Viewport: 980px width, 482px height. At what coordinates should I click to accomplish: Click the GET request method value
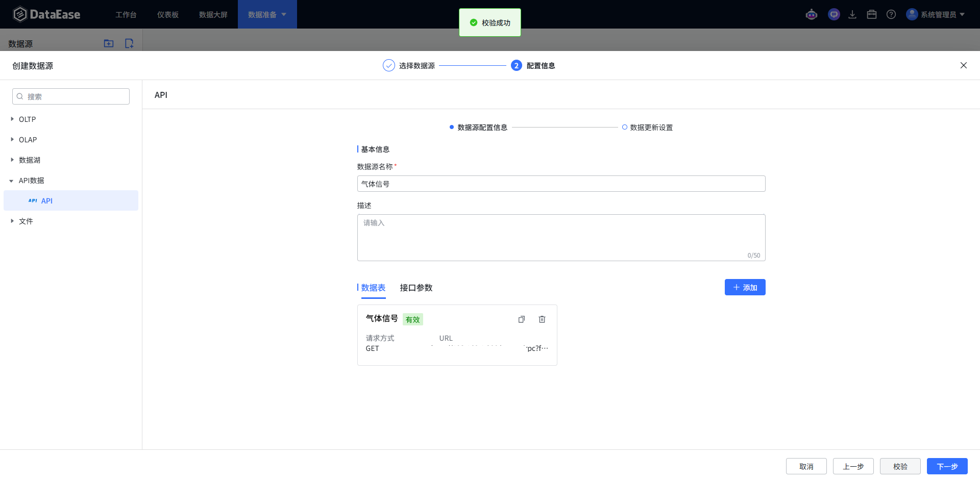point(373,348)
